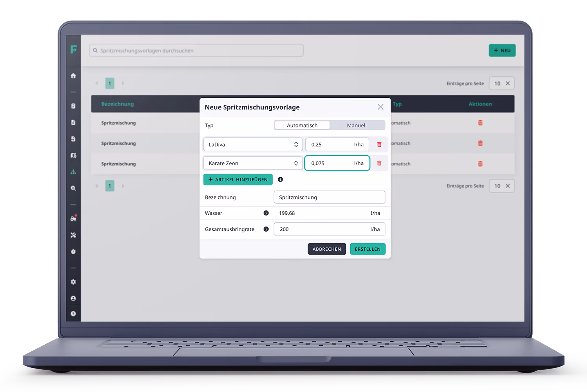The image size is (587, 392).
Task: Click the app logo in sidebar
Action: [x=74, y=49]
